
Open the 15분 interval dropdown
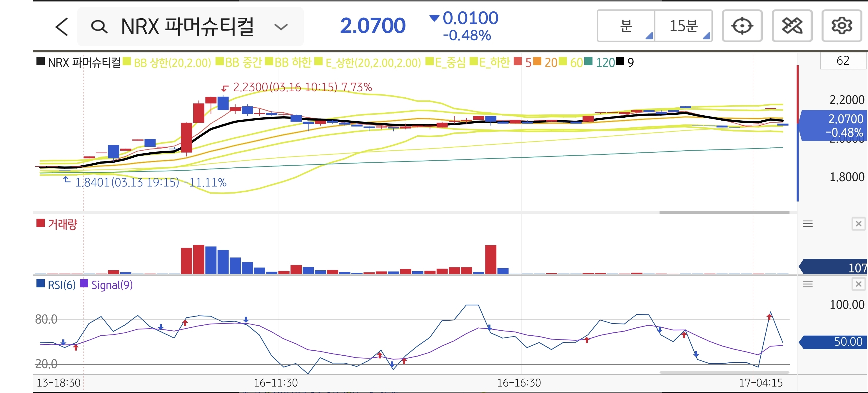(683, 26)
